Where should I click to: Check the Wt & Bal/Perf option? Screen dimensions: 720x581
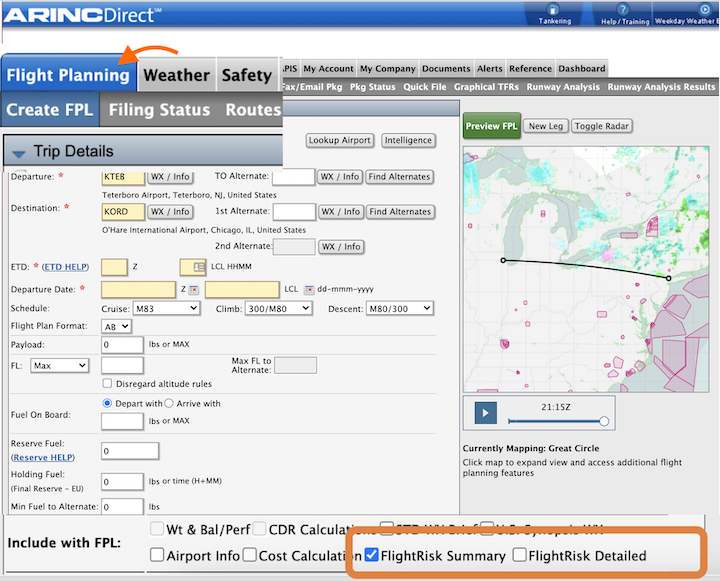157,529
